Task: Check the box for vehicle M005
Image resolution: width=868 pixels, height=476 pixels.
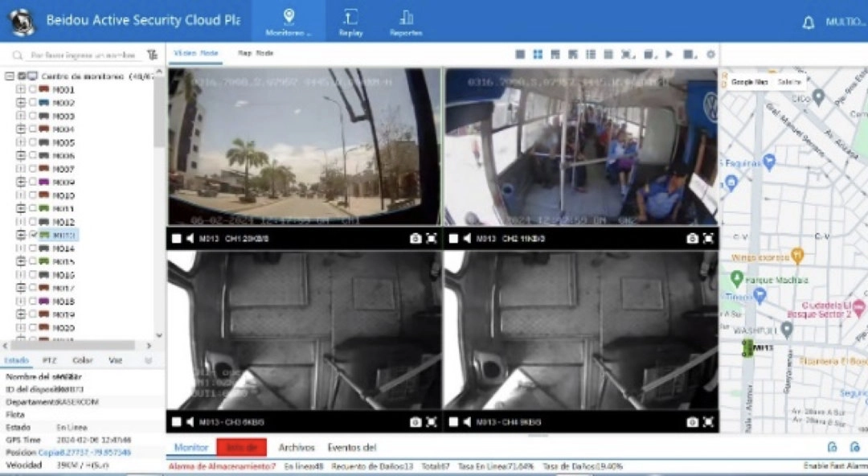Action: [33, 142]
